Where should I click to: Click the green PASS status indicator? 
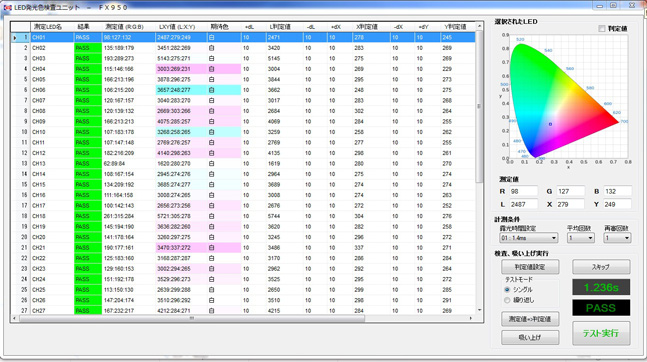coord(601,308)
